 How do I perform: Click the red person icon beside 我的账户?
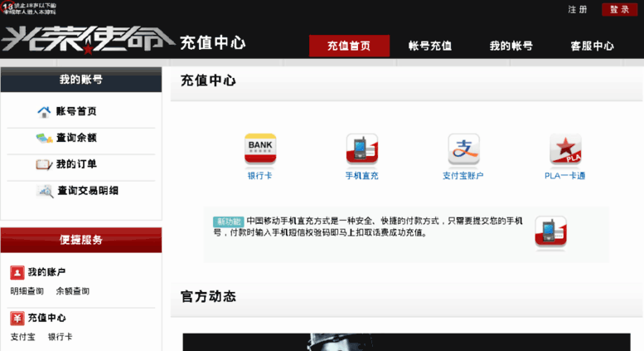[x=17, y=272]
